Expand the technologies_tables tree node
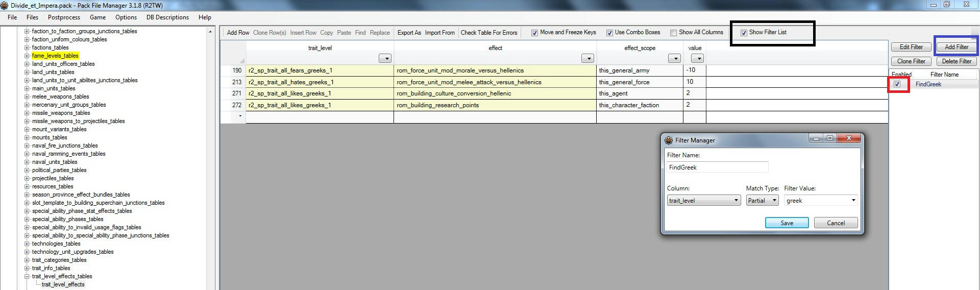 27,244
